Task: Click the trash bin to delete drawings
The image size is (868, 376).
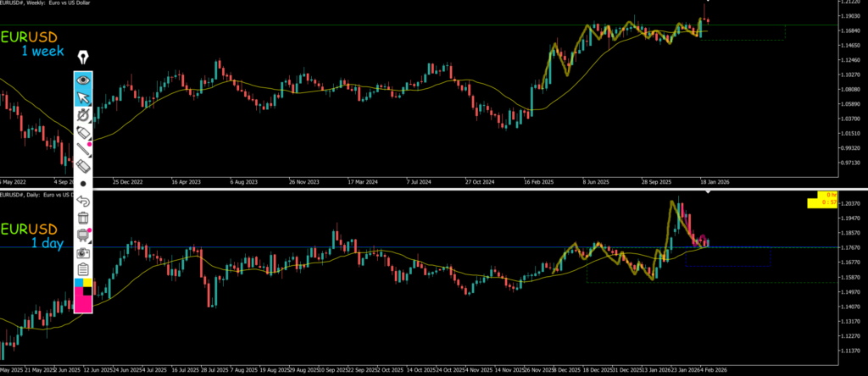Action: click(83, 218)
